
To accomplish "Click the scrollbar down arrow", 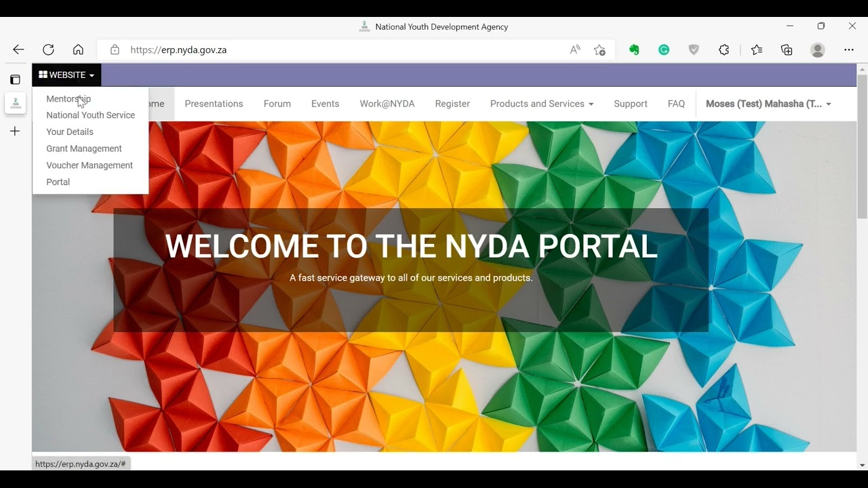I will pyautogui.click(x=862, y=465).
